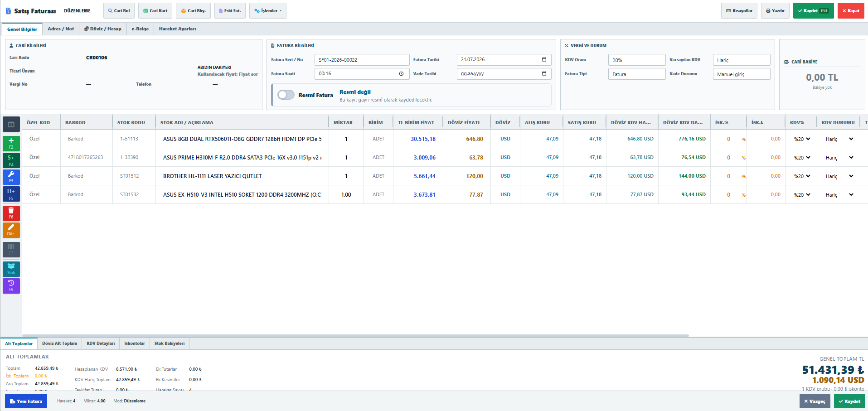Viewport: 868px width, 411px height.
Task: Click the Yeni Fatura button
Action: 26,401
